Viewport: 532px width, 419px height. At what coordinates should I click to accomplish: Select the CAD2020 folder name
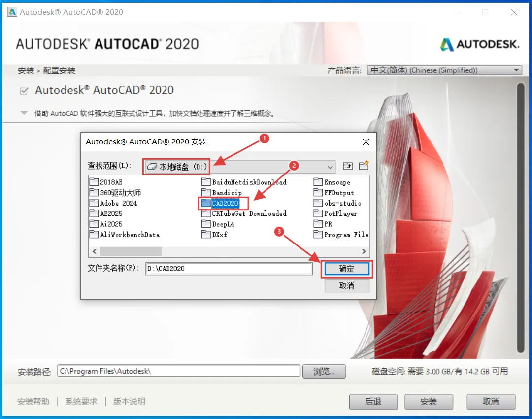point(225,203)
